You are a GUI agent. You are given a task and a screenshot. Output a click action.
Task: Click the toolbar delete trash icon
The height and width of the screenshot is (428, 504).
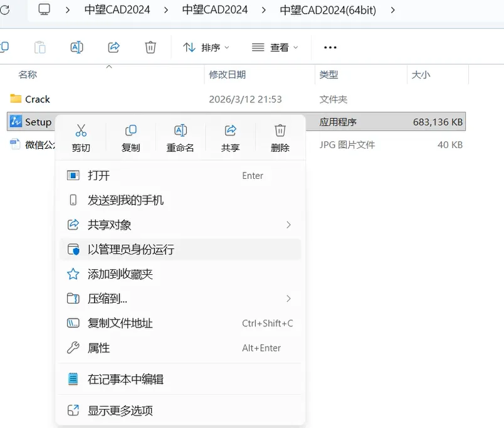pyautogui.click(x=150, y=47)
